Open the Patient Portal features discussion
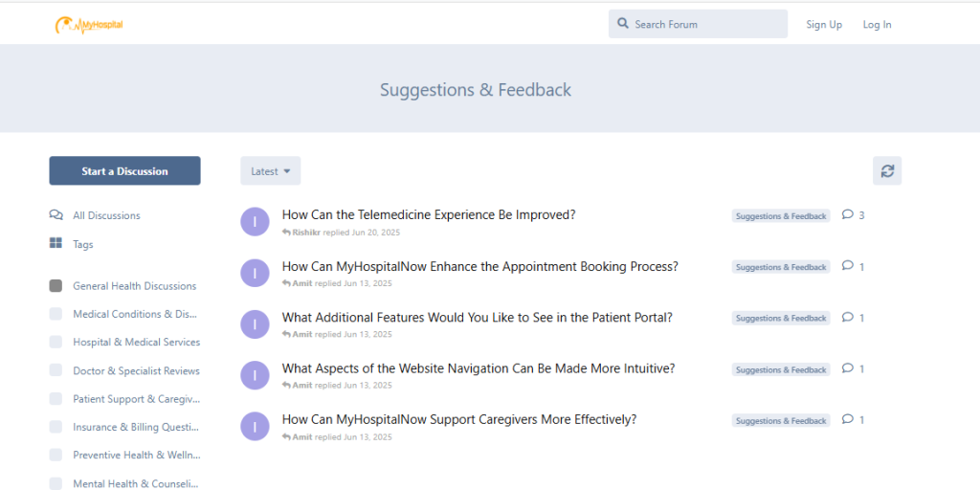This screenshot has height=490, width=980. coord(477,318)
